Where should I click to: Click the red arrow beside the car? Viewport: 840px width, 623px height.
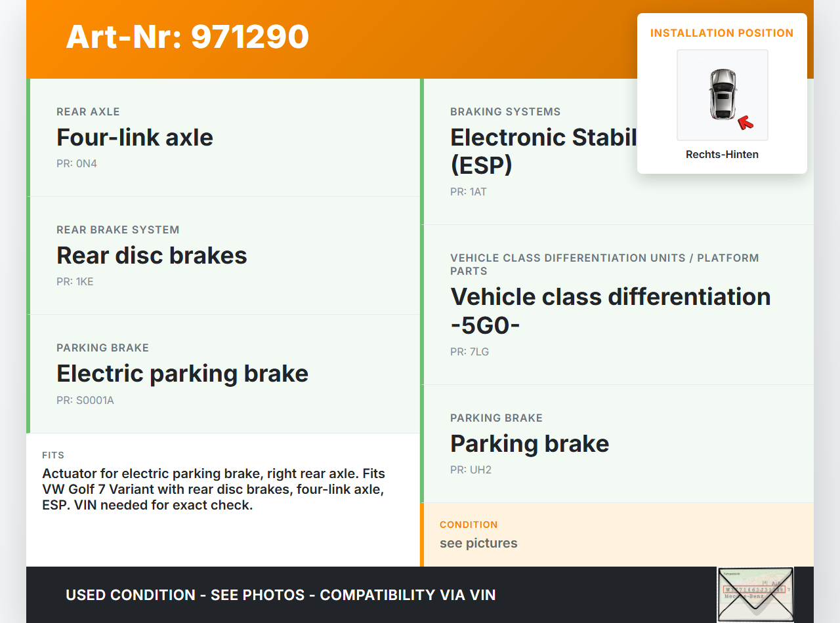click(745, 122)
